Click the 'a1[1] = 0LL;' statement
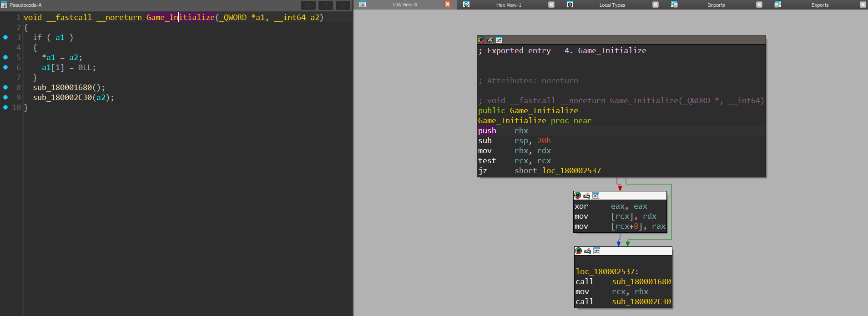The image size is (868, 316). click(69, 67)
